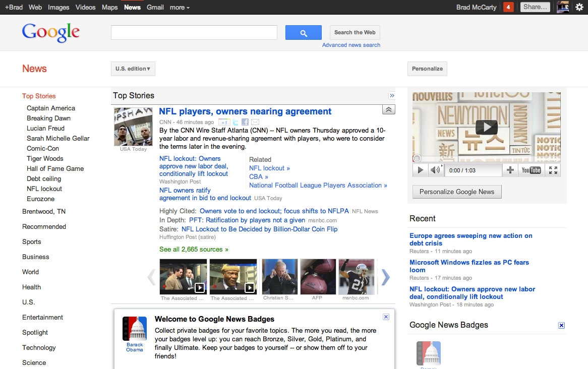See all 2,665 sources link
The width and height of the screenshot is (588, 369).
(194, 250)
